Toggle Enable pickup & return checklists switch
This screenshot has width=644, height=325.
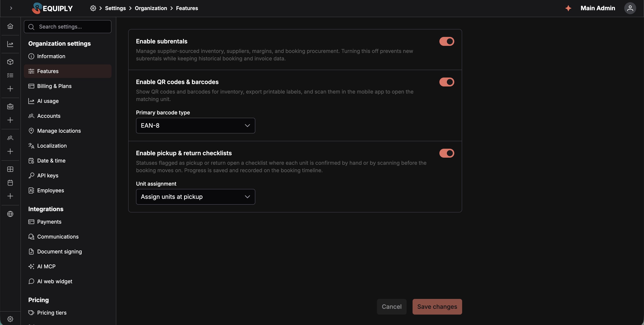pos(447,153)
